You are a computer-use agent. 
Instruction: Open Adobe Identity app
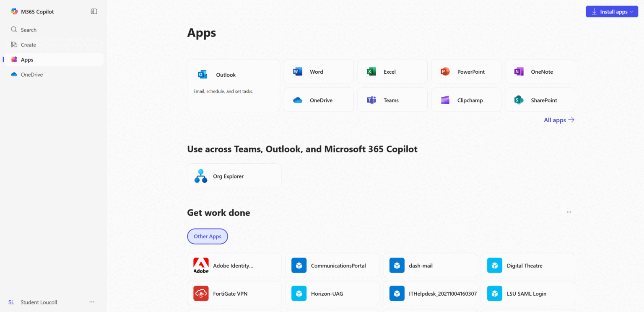234,265
